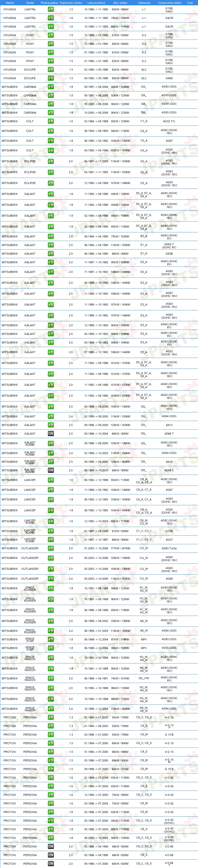The width and height of the screenshot is (198, 868).
Task: Click petrol icon in Galant 75kW / 102KM row
Action: 51,236
